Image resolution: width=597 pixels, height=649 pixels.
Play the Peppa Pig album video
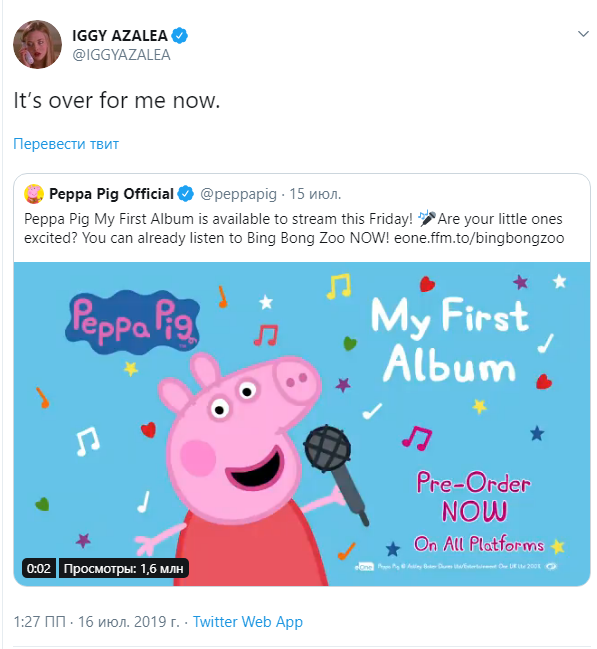[302, 424]
